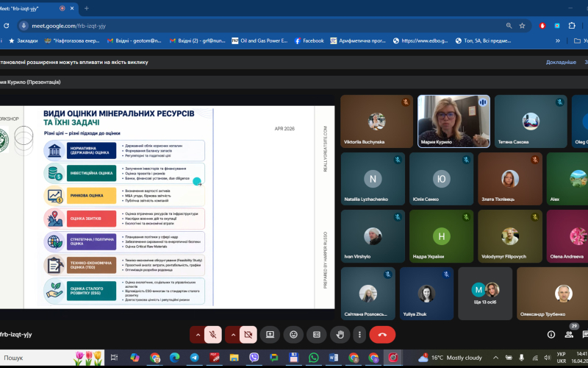Open WhatsApp from the taskbar
This screenshot has height=368, width=588.
click(x=314, y=358)
